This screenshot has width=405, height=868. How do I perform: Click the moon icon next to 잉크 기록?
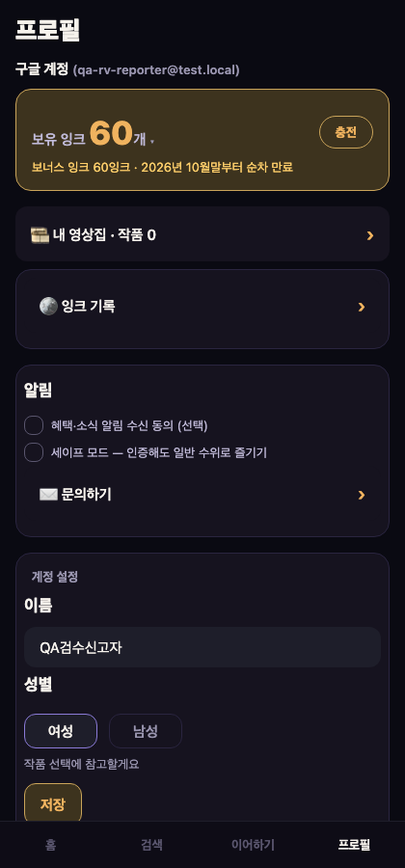48,306
